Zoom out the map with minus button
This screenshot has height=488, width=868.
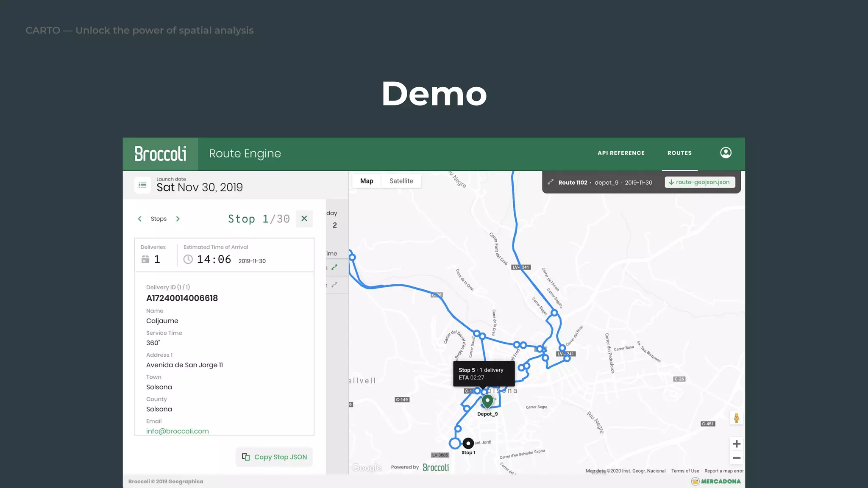(737, 458)
